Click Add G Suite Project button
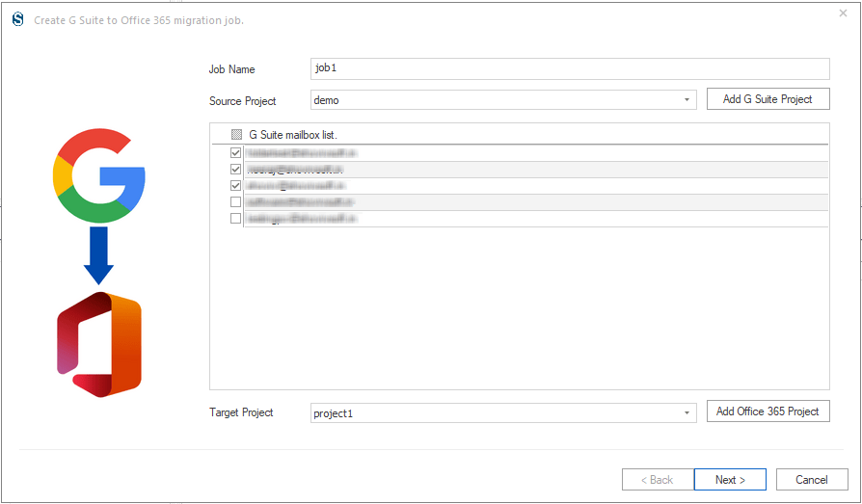Image resolution: width=862 pixels, height=504 pixels. click(768, 99)
